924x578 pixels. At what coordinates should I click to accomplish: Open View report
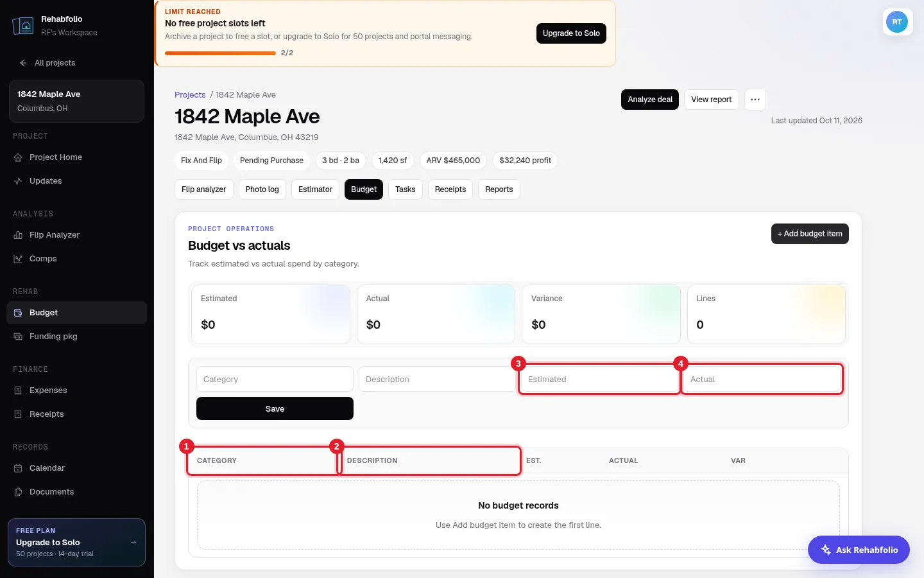(712, 100)
